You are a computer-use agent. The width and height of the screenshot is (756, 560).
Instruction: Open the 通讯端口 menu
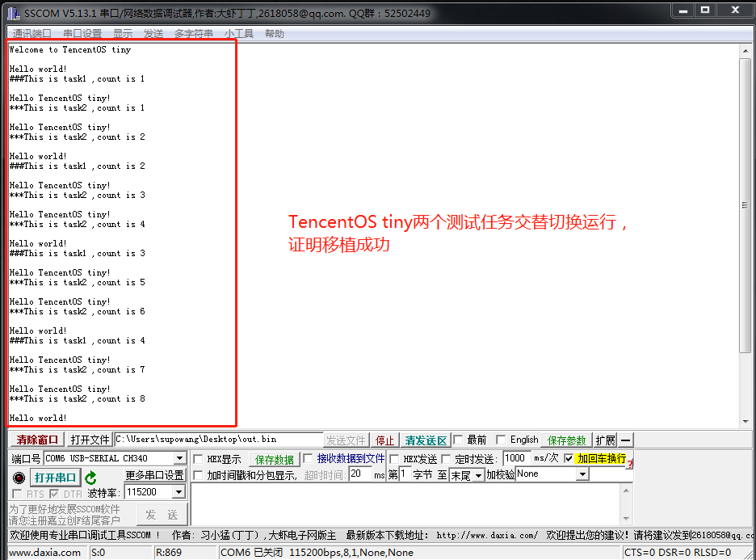(x=32, y=34)
